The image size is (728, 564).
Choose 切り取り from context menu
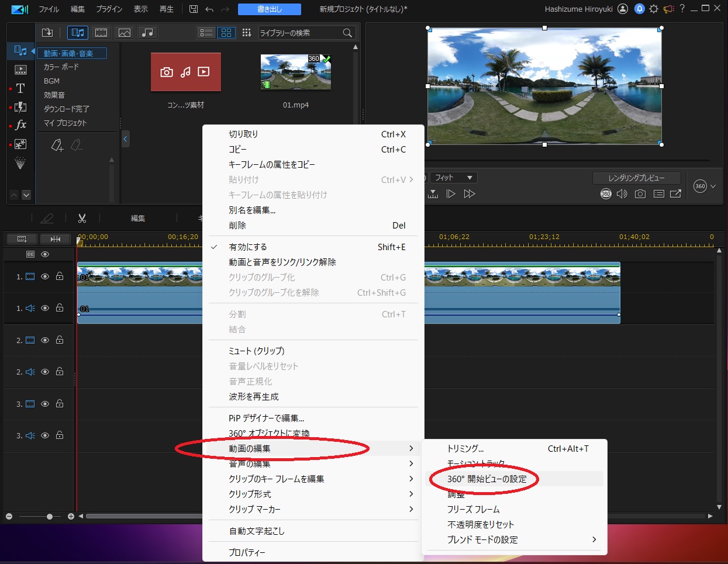[313, 134]
